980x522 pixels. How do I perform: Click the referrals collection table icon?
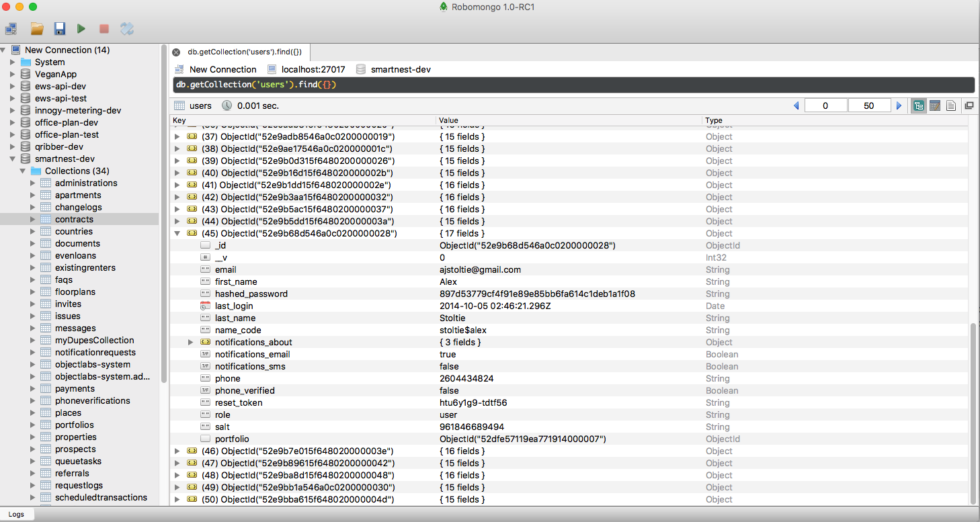46,473
